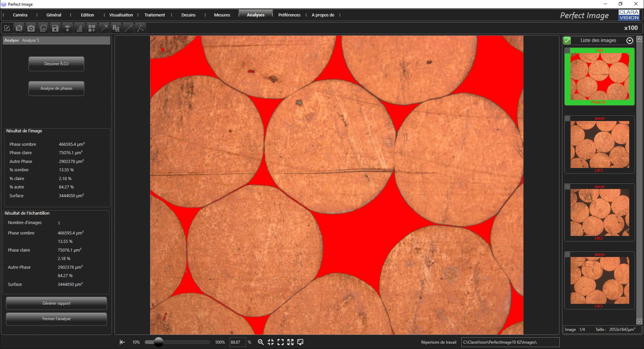Click the Dessiner R.O.I button

pyautogui.click(x=56, y=64)
